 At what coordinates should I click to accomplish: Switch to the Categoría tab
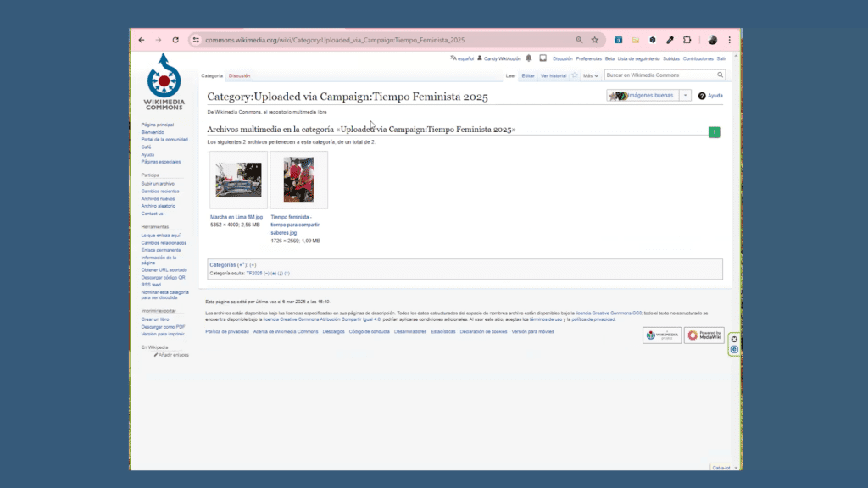[212, 75]
